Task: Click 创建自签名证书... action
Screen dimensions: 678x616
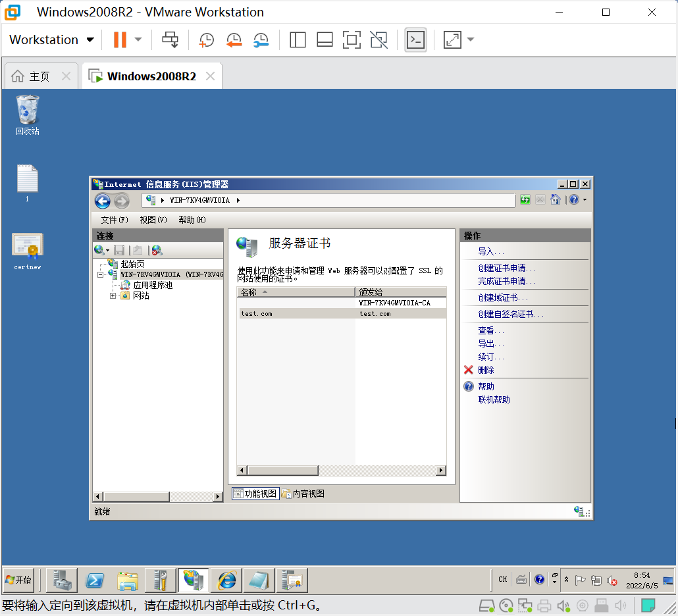Action: pyautogui.click(x=511, y=315)
